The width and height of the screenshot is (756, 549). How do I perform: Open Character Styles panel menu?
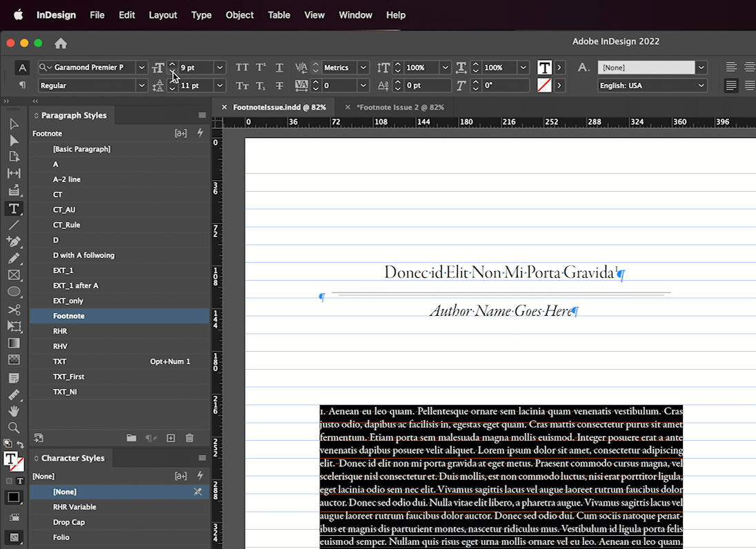point(202,458)
